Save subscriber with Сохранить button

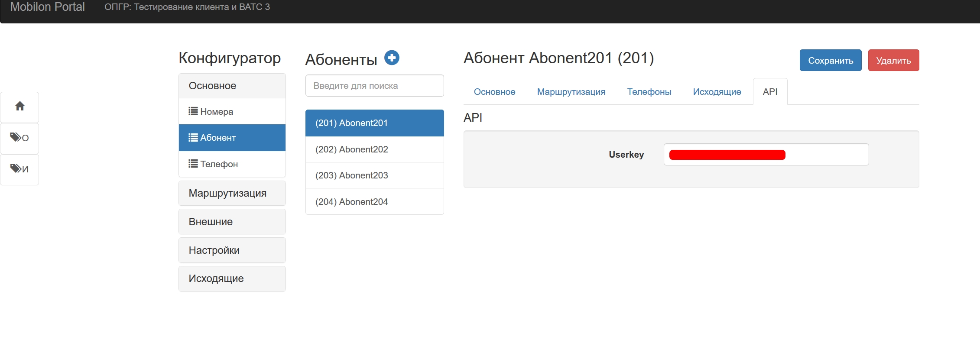[831, 60]
